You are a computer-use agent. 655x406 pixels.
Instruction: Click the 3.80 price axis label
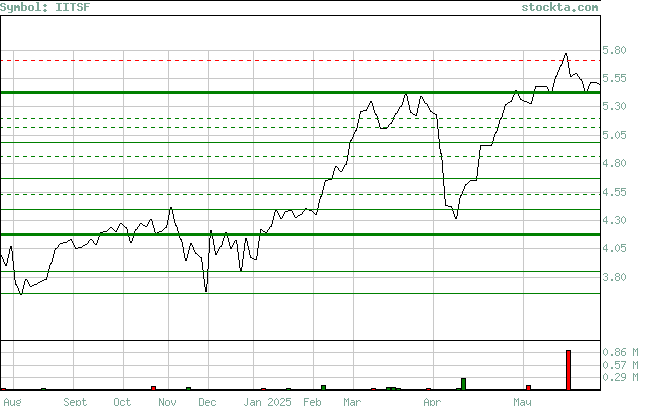tap(614, 277)
